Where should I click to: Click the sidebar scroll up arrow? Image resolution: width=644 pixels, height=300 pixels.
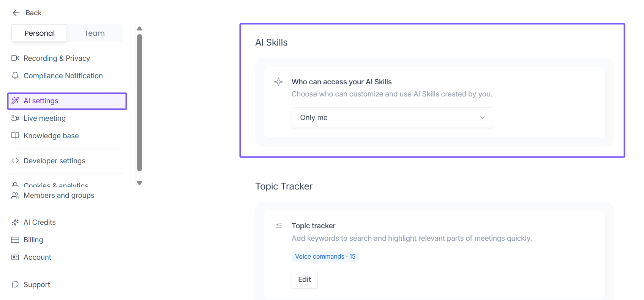[139, 28]
